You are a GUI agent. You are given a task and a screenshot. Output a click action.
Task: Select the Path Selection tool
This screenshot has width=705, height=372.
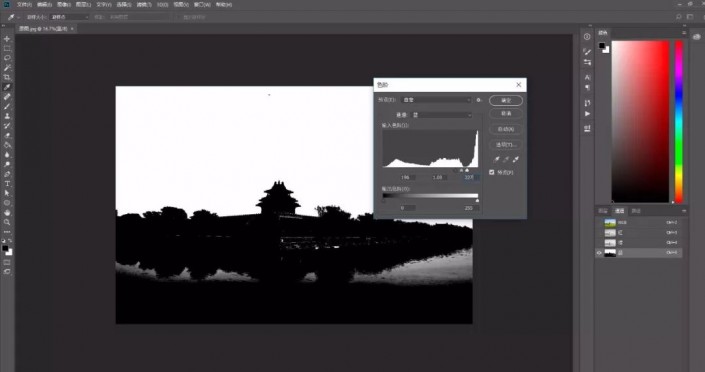click(x=7, y=193)
